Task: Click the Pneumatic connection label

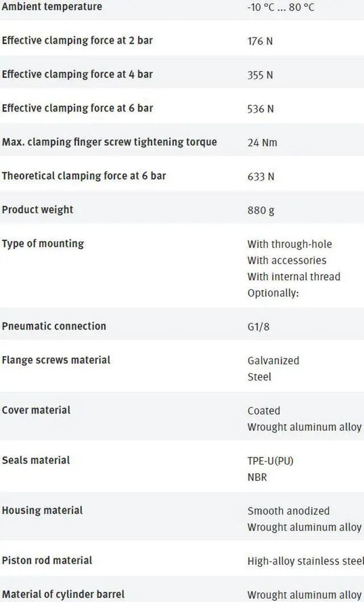Action: tap(54, 326)
